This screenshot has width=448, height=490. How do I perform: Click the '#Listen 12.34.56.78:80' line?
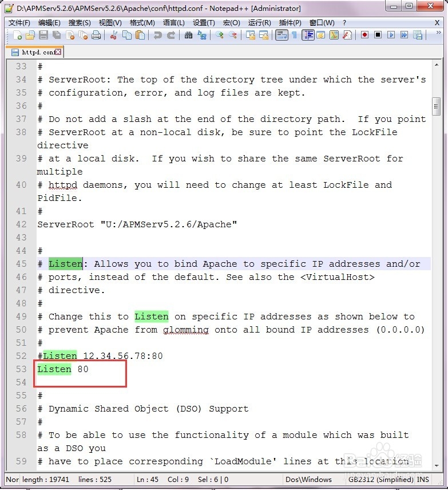point(100,356)
